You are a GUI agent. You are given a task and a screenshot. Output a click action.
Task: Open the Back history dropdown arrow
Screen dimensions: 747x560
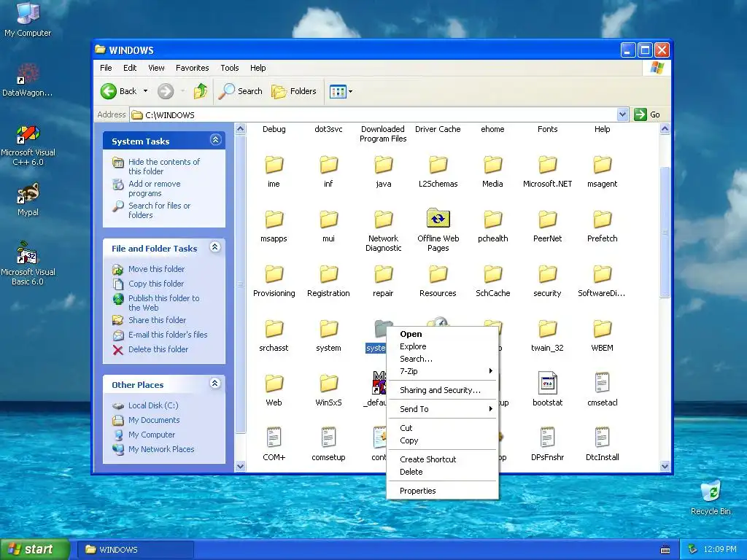click(145, 91)
